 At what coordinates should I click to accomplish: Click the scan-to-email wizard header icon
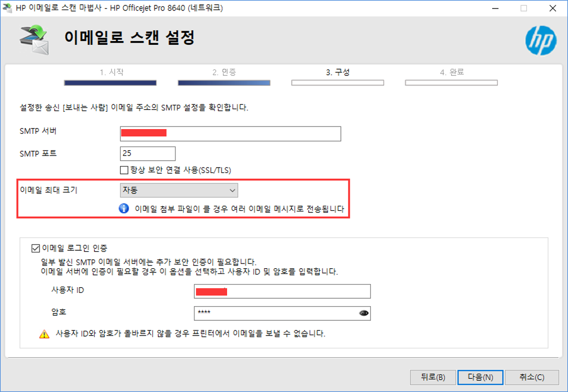(34, 40)
